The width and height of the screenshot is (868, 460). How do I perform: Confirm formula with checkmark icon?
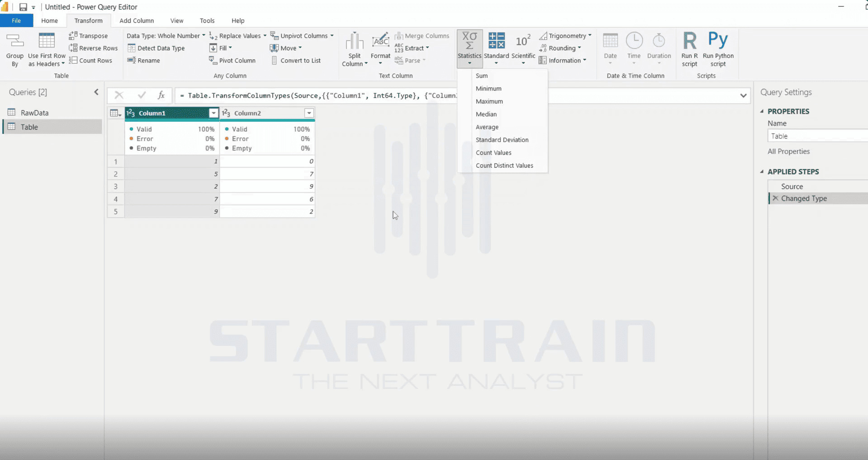click(142, 95)
